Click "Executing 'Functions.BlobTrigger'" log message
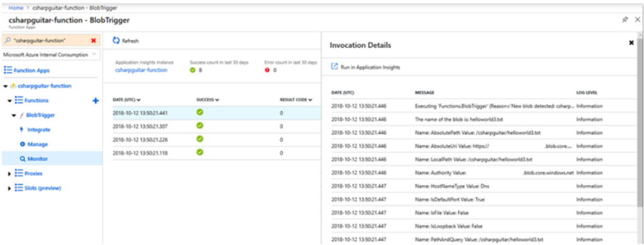 pyautogui.click(x=495, y=106)
